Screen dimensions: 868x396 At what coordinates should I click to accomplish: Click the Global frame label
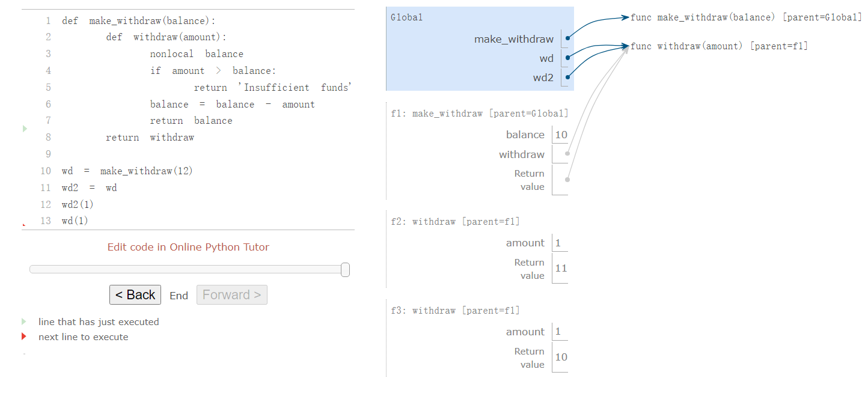click(x=406, y=17)
